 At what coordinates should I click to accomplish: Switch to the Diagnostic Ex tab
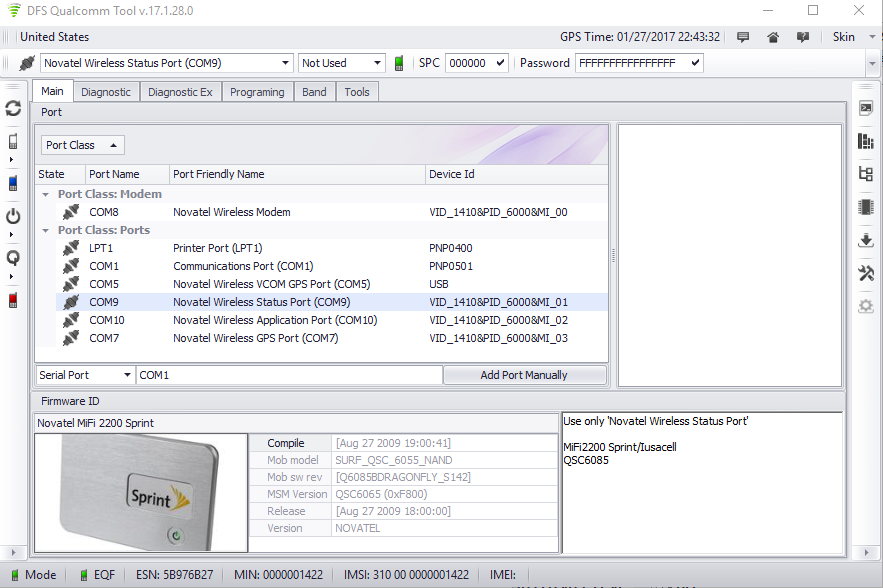[x=180, y=92]
